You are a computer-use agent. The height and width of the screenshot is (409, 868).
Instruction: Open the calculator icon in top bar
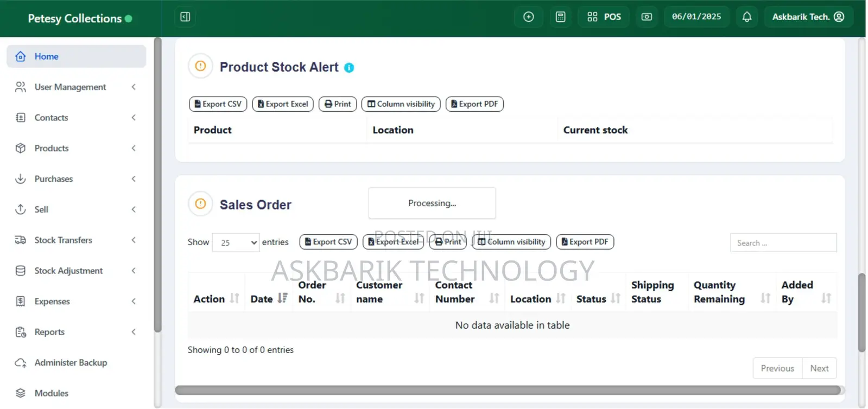[x=561, y=17]
